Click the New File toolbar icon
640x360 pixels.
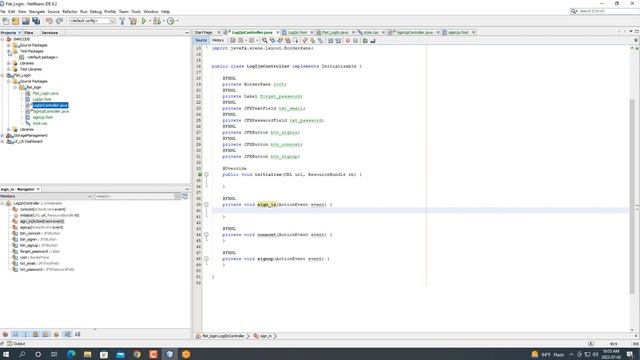6,21
